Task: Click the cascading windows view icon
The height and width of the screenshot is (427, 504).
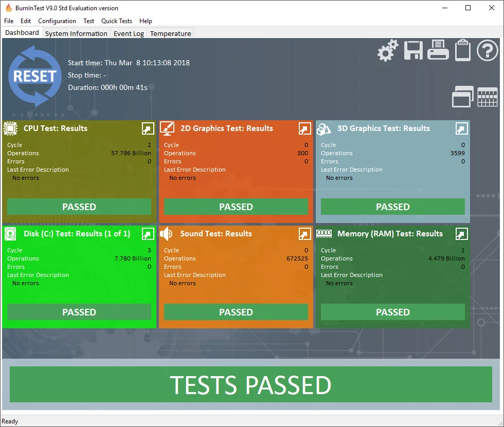Action: coord(462,97)
